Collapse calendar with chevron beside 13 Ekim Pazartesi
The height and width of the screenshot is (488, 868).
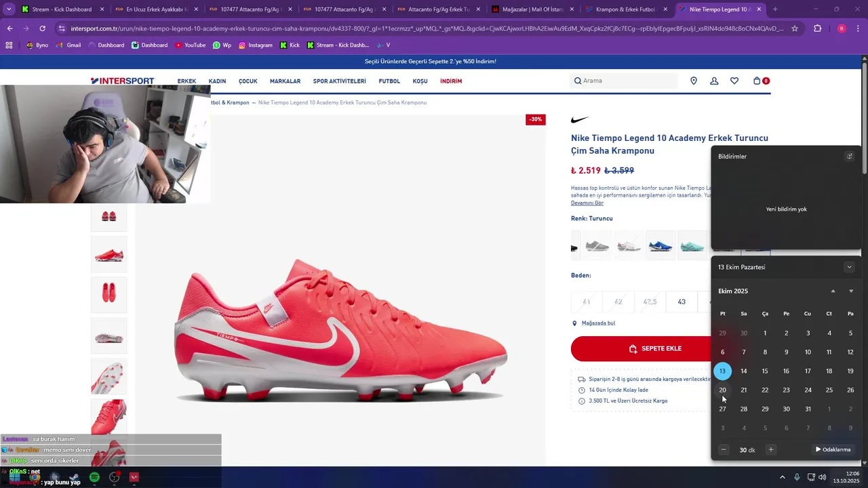tap(849, 267)
